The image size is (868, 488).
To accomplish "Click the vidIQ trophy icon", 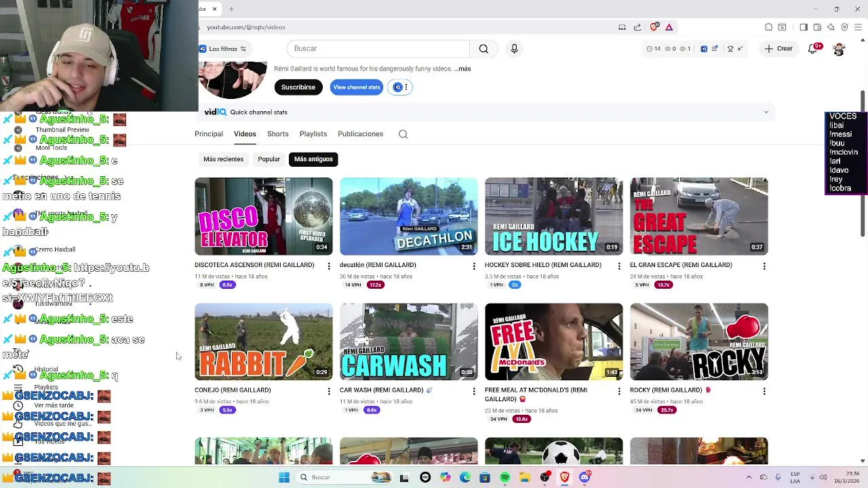I will (730, 49).
